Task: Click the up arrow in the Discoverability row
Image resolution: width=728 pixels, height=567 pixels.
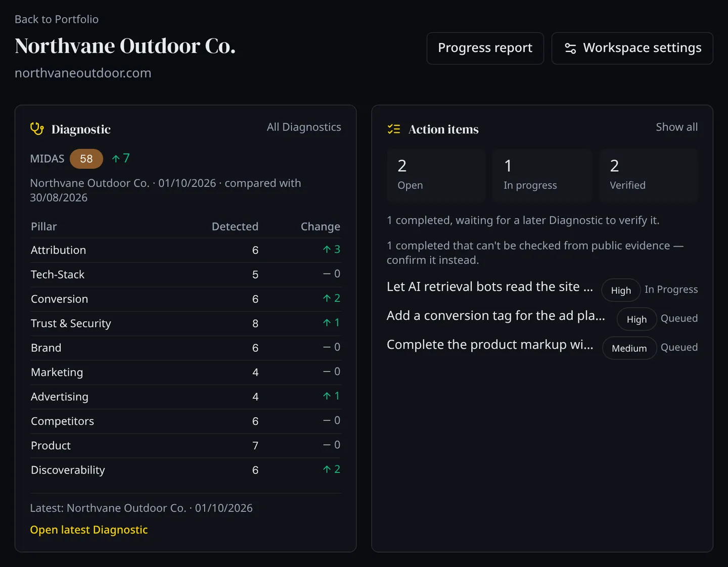Action: 327,469
